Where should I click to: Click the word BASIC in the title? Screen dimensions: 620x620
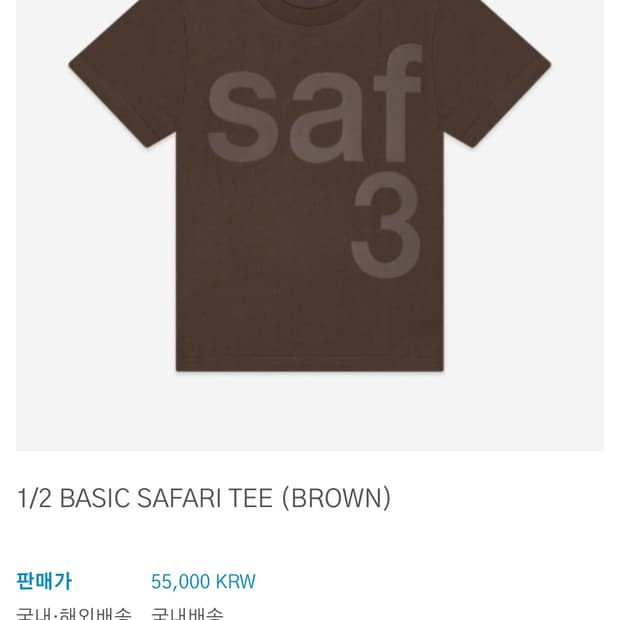[x=95, y=498]
